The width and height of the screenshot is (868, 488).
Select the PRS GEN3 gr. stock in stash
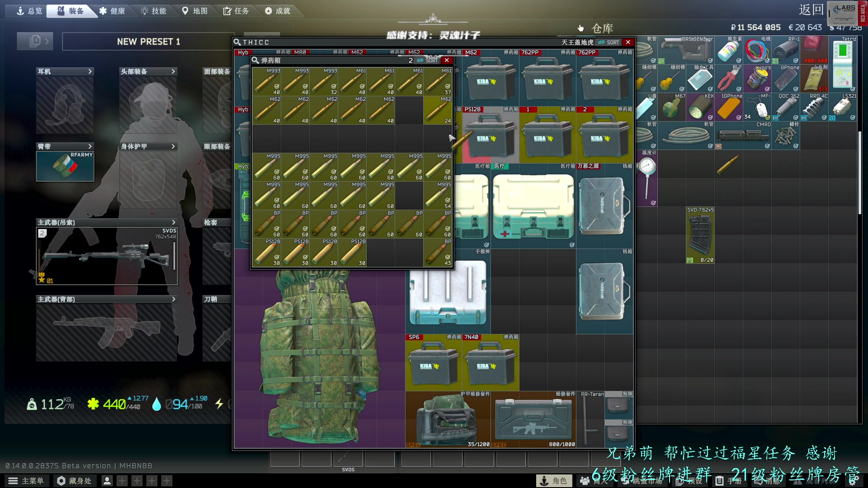(x=686, y=50)
